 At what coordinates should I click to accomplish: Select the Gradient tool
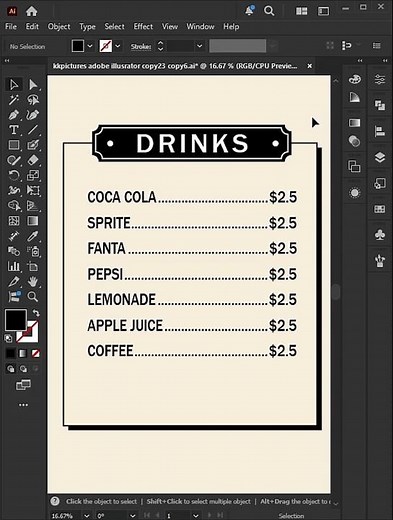[x=33, y=221]
